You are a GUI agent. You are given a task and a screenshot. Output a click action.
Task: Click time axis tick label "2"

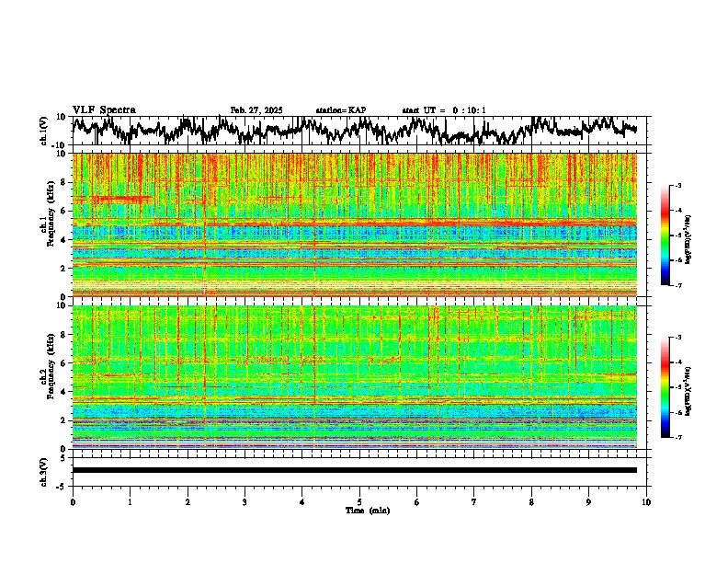[188, 502]
